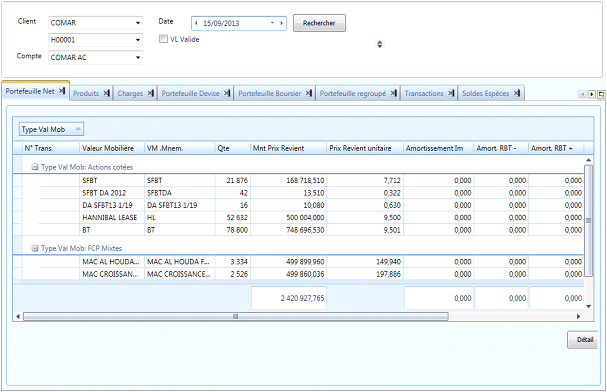The height and width of the screenshot is (392, 607).
Task: Open the Client COMAR dropdown
Action: pos(138,23)
